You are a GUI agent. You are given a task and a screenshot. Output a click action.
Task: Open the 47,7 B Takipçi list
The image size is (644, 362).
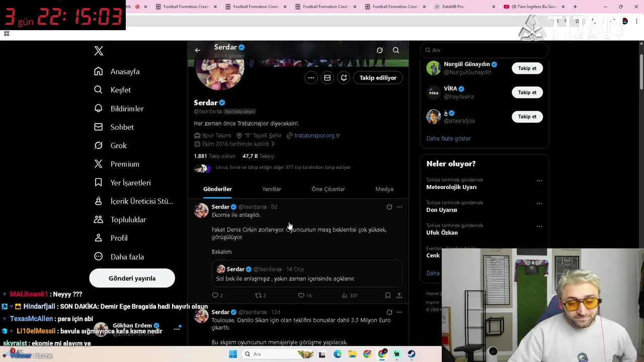pyautogui.click(x=258, y=156)
